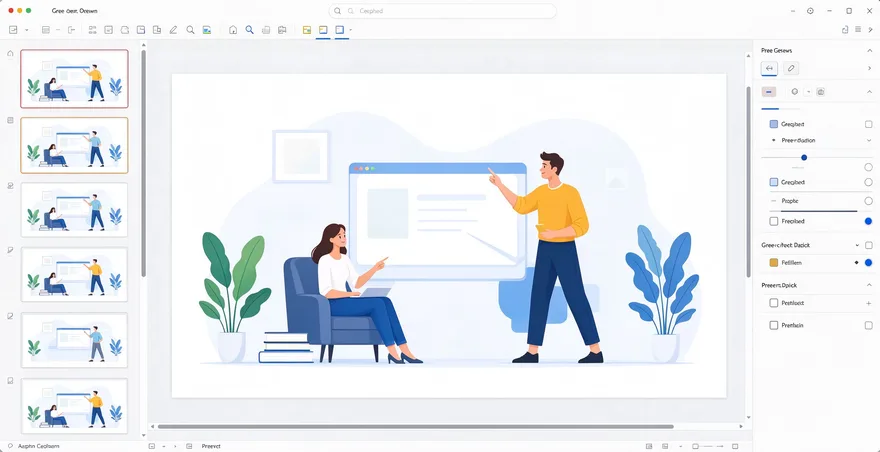Expand the 'Greercifect Dacick' section arrow
Viewport: 880px width, 452px height.
click(x=857, y=245)
